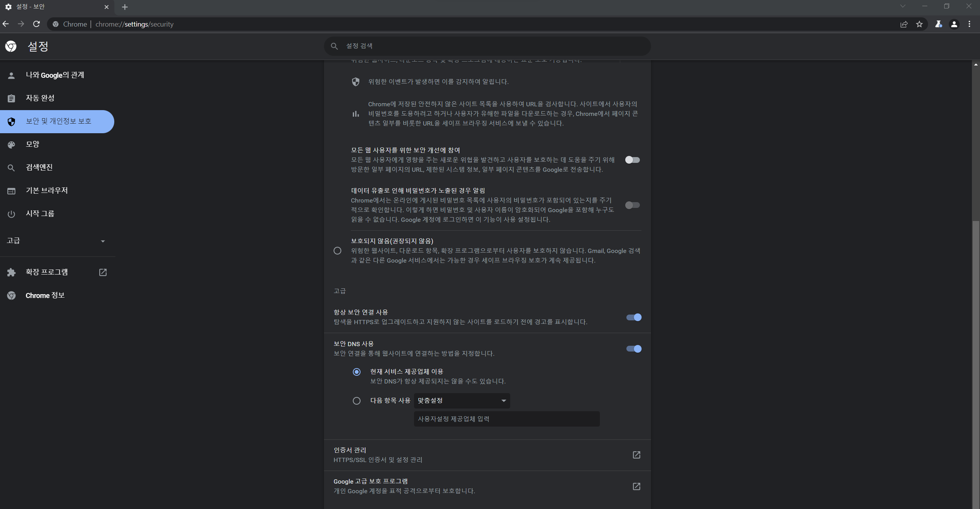Select 보호되지 않음 radio button
This screenshot has height=509, width=980.
click(337, 251)
